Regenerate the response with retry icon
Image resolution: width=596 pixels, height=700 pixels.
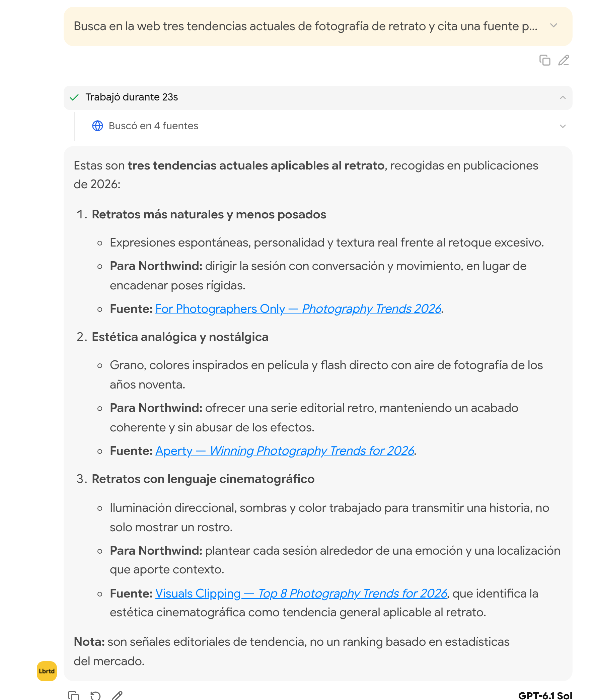click(x=95, y=695)
